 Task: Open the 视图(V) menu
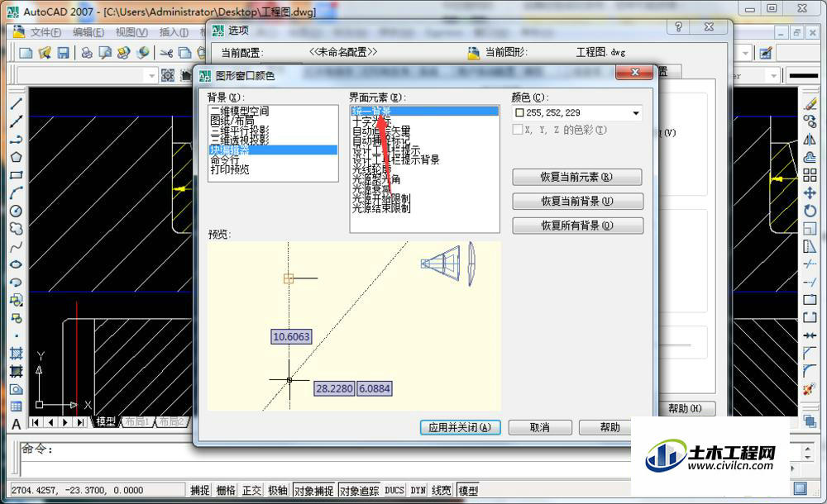(x=131, y=32)
